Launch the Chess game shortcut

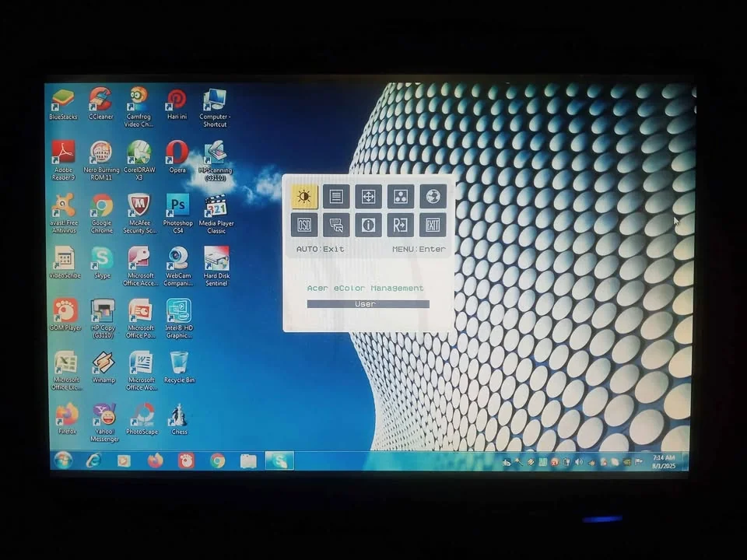(179, 419)
